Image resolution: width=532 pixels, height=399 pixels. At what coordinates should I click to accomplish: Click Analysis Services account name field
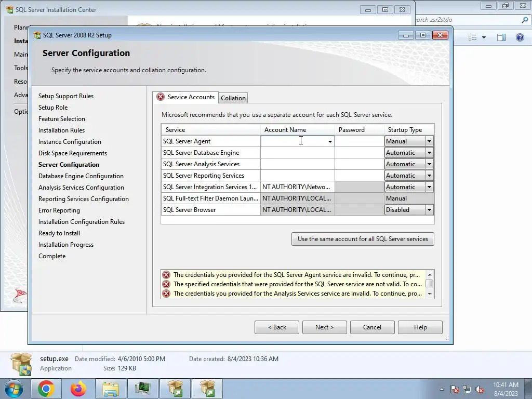tap(298, 164)
